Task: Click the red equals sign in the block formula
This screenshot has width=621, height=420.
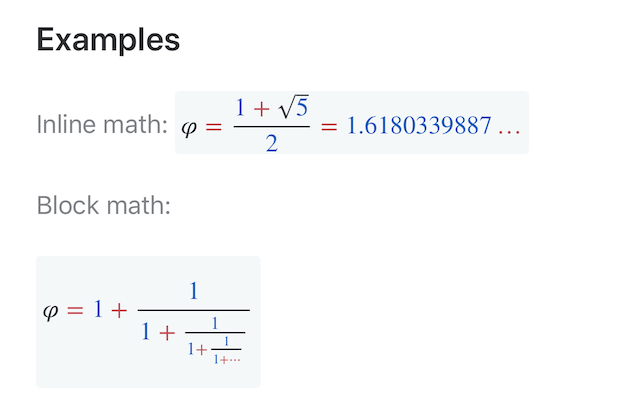Action: click(x=76, y=310)
